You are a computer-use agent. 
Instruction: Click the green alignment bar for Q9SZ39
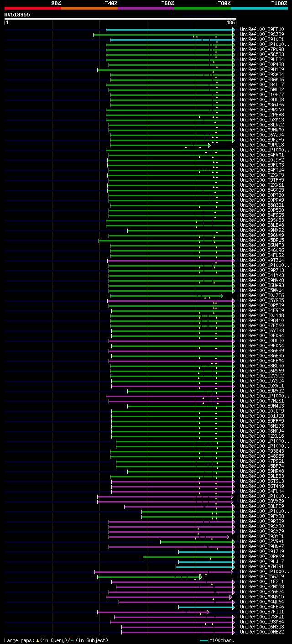(164, 35)
